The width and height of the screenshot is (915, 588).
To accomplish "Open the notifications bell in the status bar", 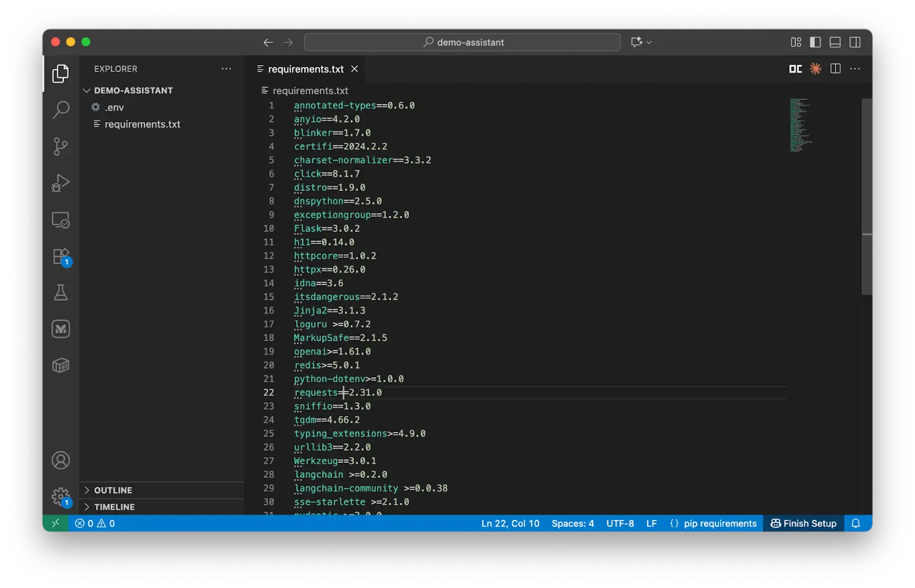I will point(855,523).
